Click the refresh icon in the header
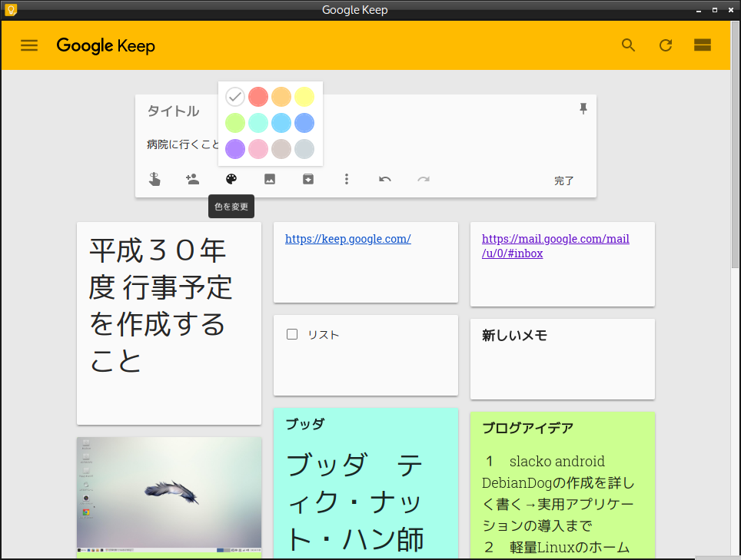This screenshot has width=741, height=560. pos(666,45)
